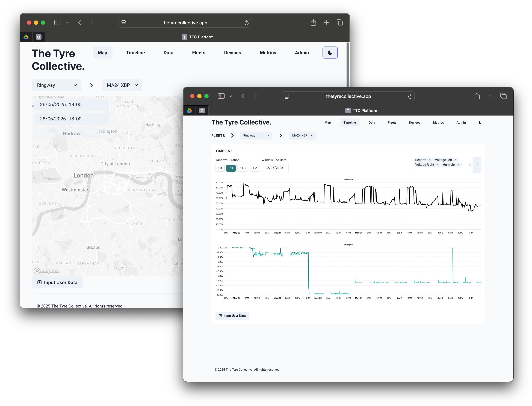Click Share icon in front Safari window
The image size is (532, 406).
477,96
